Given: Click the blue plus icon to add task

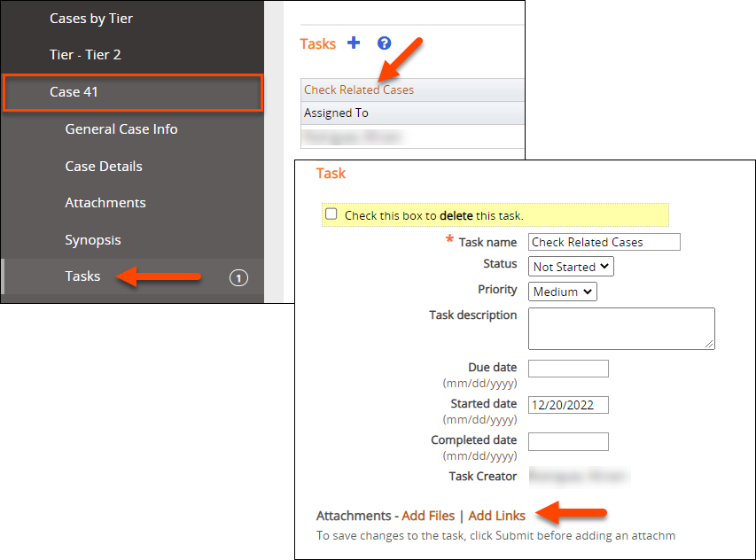Looking at the screenshot, I should coord(354,43).
